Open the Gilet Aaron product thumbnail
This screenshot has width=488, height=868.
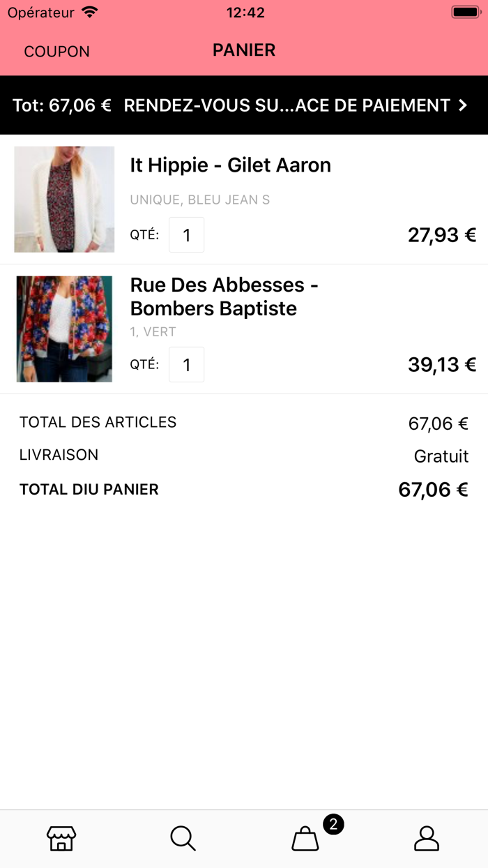(x=64, y=200)
